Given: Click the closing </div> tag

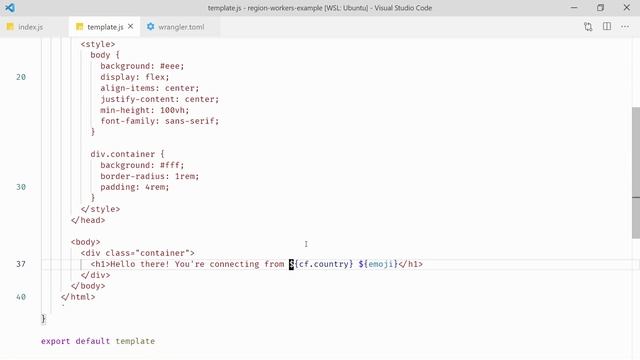Looking at the screenshot, I should coord(96,275).
